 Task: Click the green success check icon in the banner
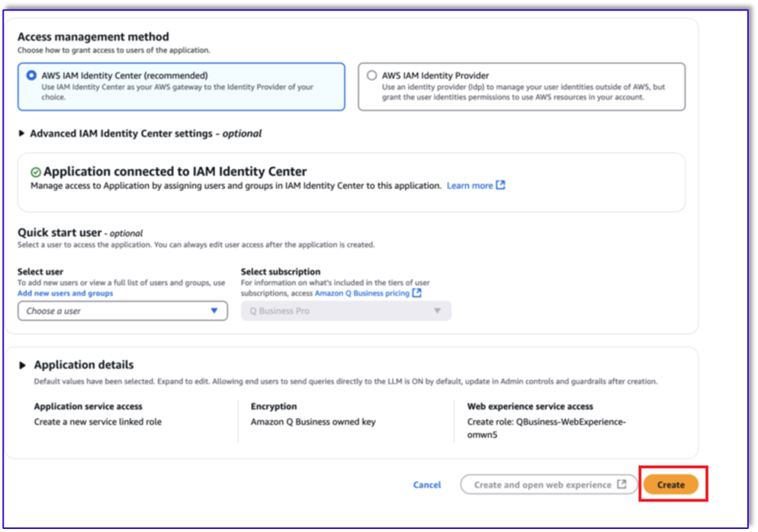pos(35,171)
